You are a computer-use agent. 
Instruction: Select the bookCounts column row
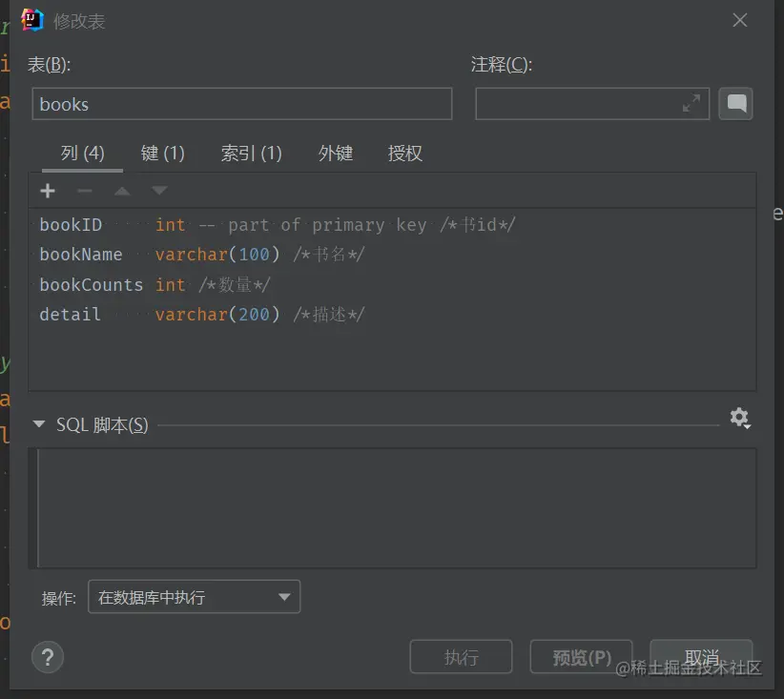(x=393, y=284)
